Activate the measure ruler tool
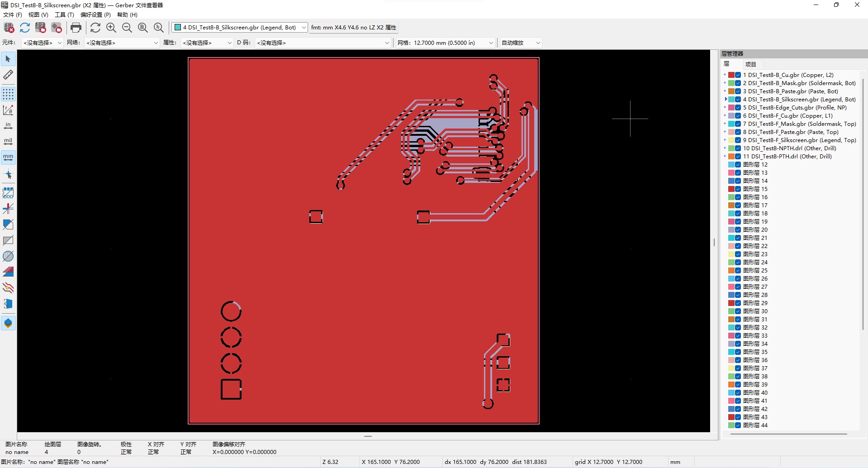Screen dimensions: 868x468 coord(8,75)
